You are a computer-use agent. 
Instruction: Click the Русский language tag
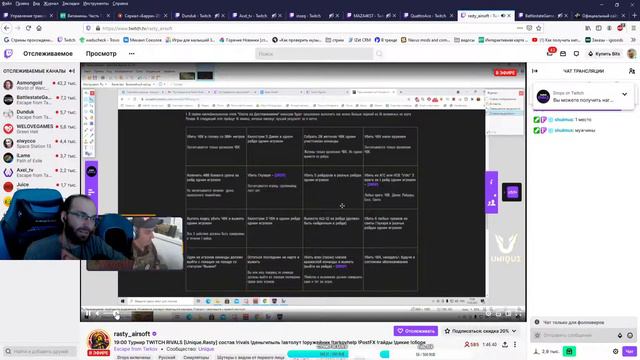(x=167, y=358)
